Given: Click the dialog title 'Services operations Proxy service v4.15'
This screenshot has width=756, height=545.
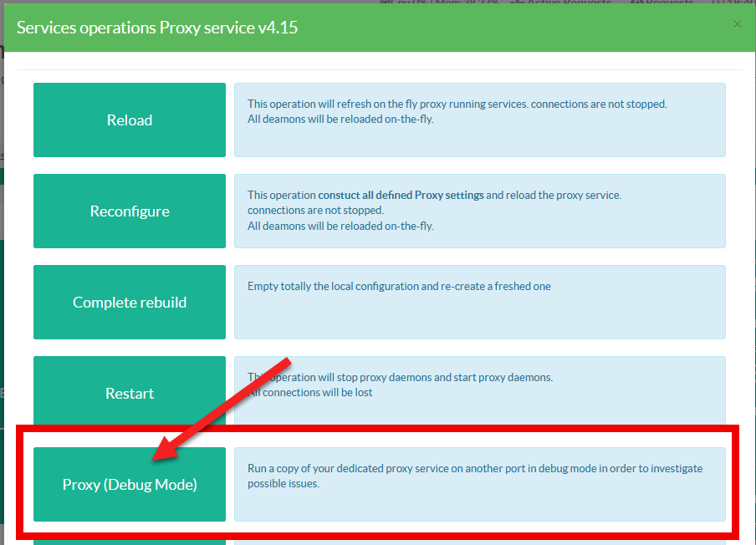Looking at the screenshot, I should click(157, 28).
